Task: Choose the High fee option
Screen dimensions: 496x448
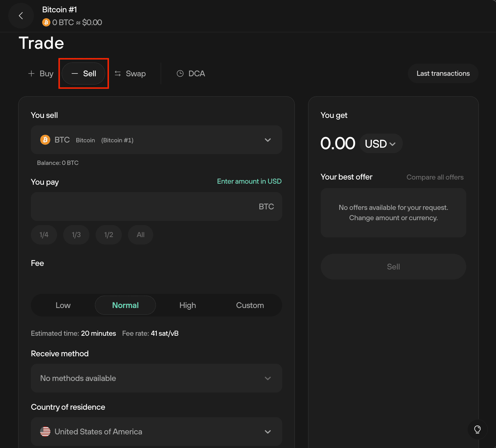Action: click(x=188, y=305)
